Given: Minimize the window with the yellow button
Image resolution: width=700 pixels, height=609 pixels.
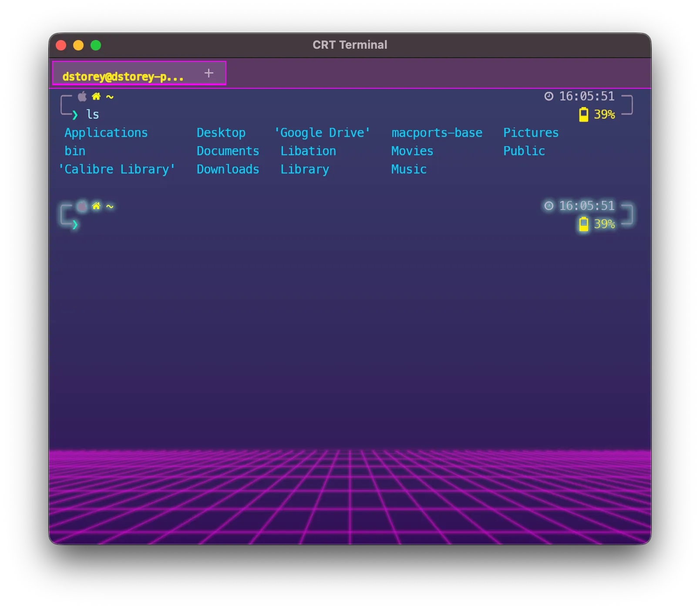Looking at the screenshot, I should 78,45.
